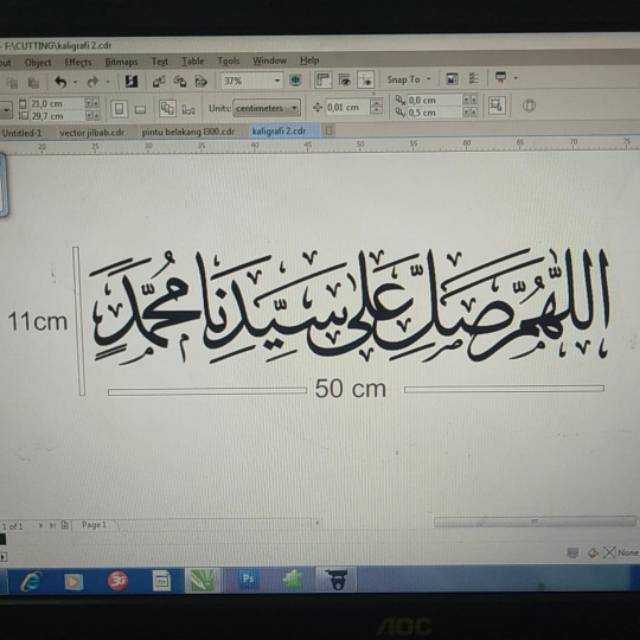Click the portrait orientation icon
This screenshot has width=640, height=640.
119,108
